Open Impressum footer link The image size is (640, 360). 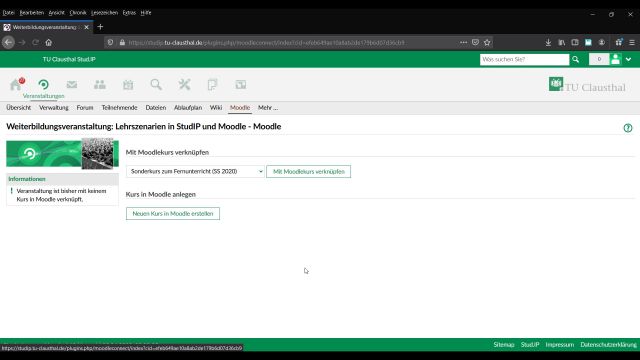click(560, 345)
